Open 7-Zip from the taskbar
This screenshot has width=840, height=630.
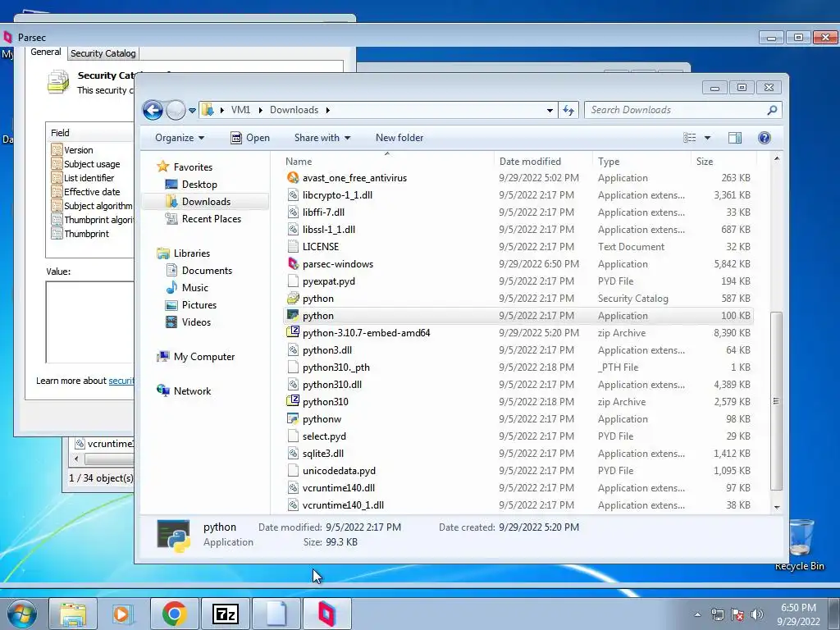(225, 614)
